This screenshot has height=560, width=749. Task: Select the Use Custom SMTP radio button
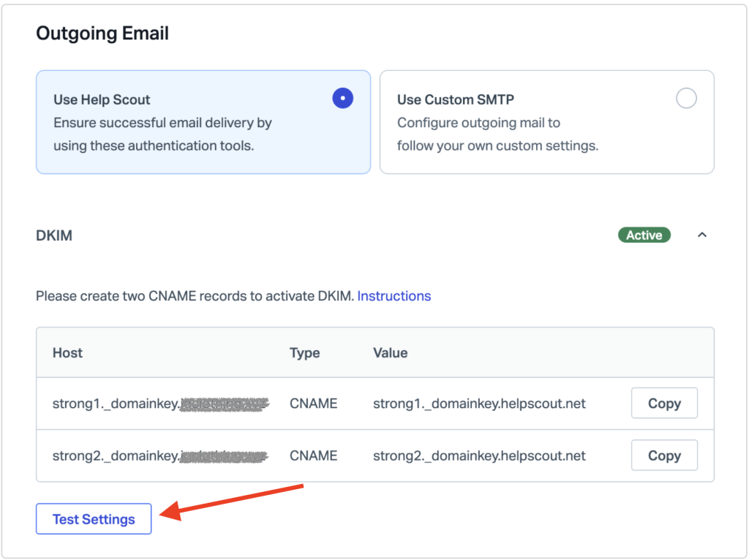point(686,99)
